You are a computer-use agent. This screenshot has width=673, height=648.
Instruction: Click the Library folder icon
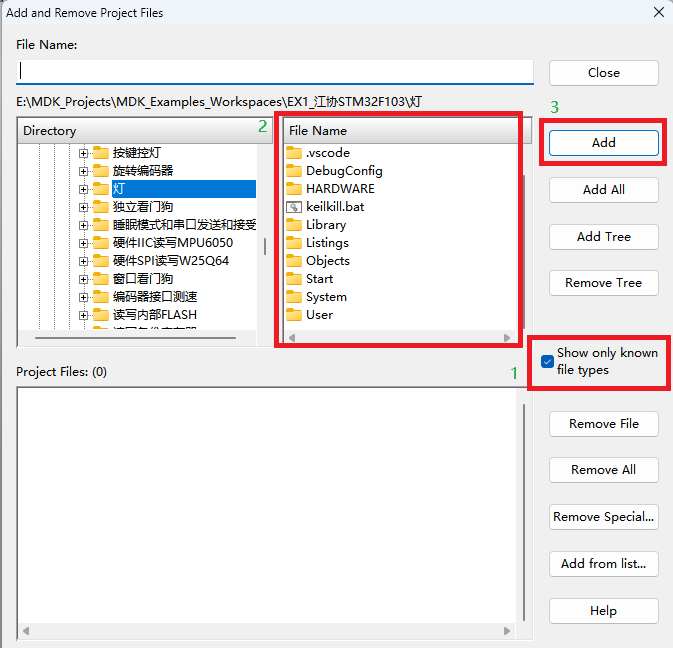tap(294, 225)
